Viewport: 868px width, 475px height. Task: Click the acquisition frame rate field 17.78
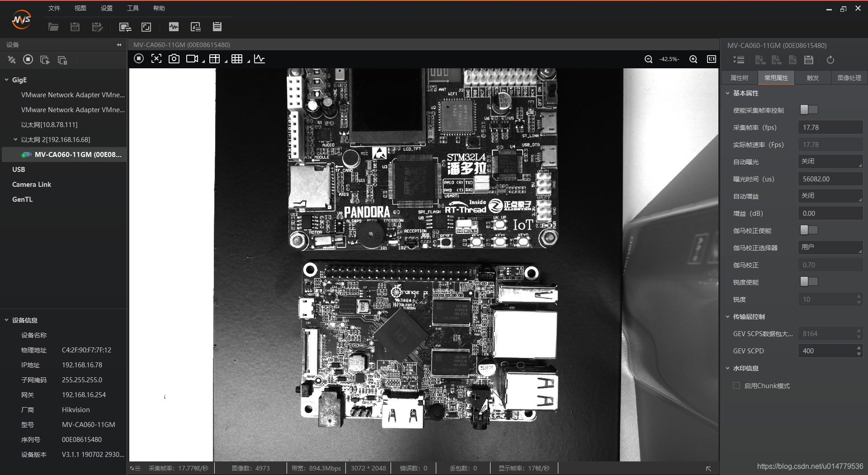830,127
